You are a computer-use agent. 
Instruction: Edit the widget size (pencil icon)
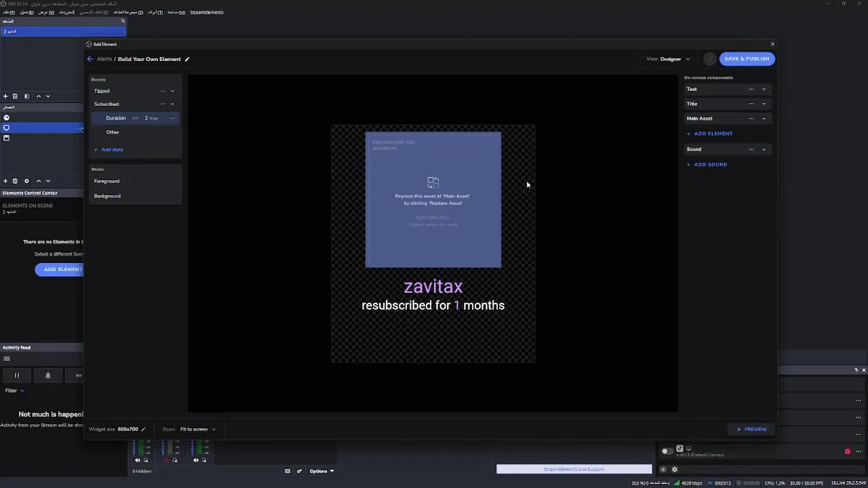click(143, 429)
